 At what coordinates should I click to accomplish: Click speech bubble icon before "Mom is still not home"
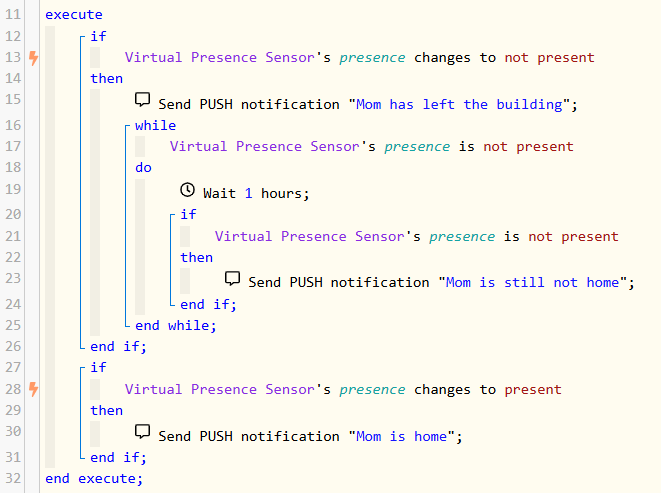point(233,280)
